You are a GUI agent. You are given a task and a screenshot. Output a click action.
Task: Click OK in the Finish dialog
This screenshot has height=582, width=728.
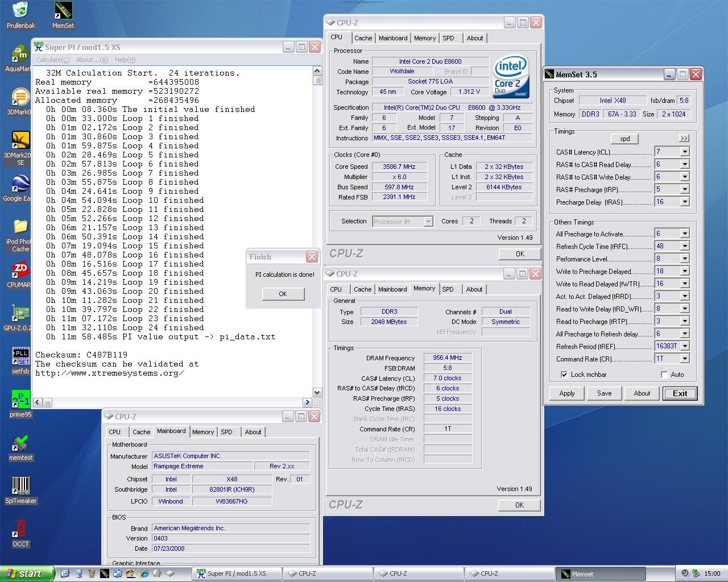(x=283, y=294)
